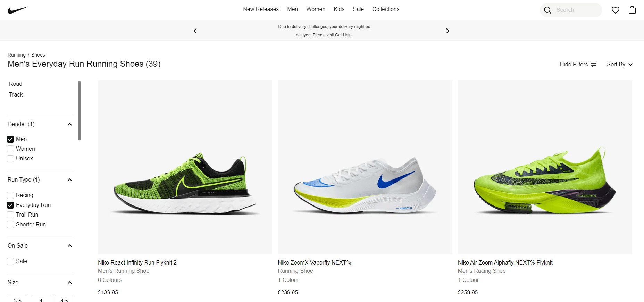Open Nike ZoomX Vaporfly NEXT% image

coord(365,167)
